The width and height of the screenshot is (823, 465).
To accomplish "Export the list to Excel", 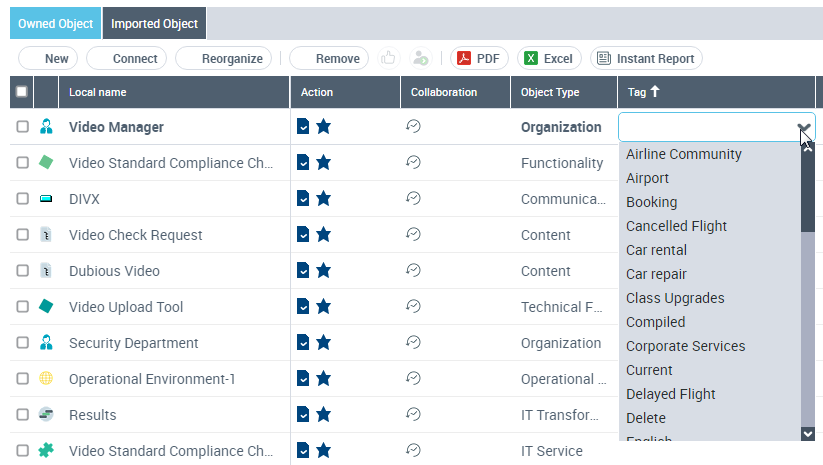I will click(x=549, y=59).
